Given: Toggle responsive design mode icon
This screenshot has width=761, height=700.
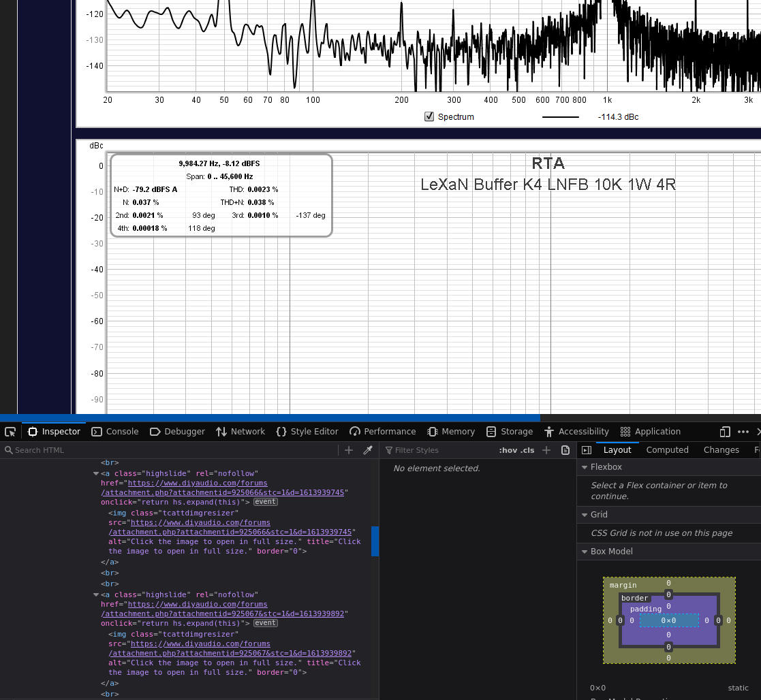Looking at the screenshot, I should [x=725, y=432].
